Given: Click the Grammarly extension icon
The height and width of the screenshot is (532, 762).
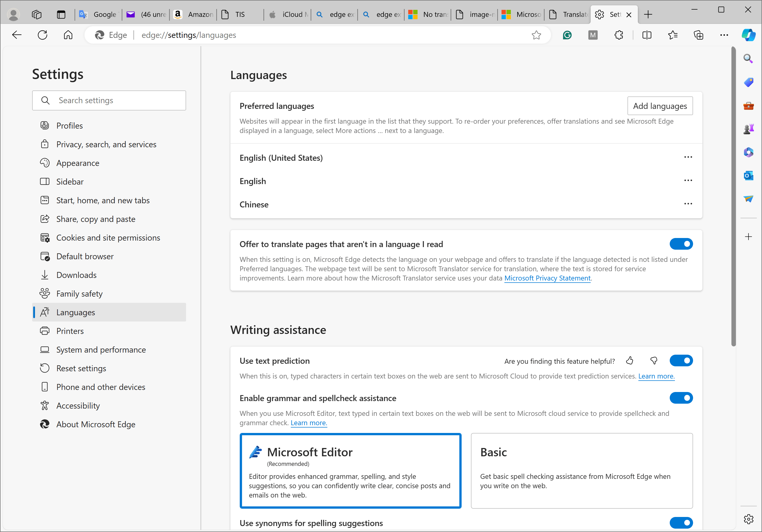Looking at the screenshot, I should click(567, 35).
